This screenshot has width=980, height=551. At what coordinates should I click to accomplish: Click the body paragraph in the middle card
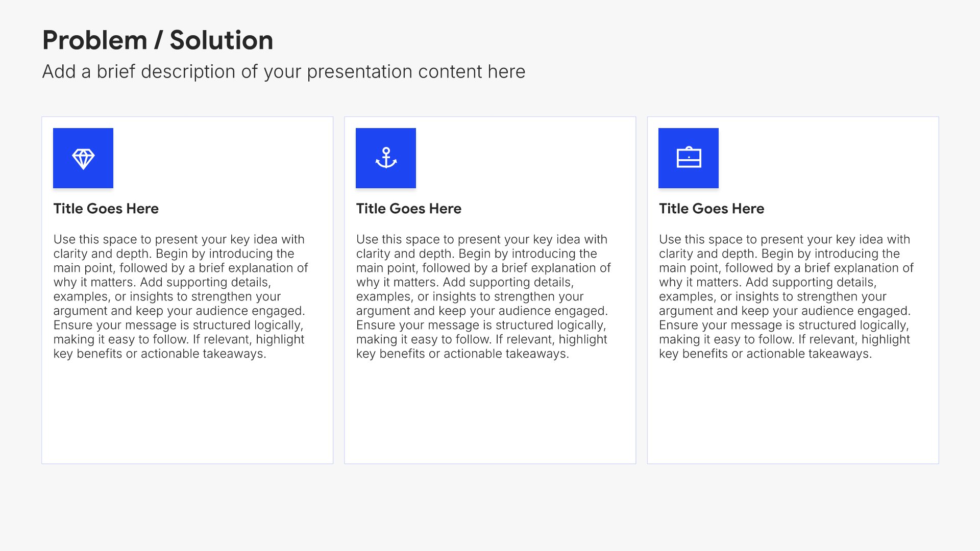(x=483, y=296)
